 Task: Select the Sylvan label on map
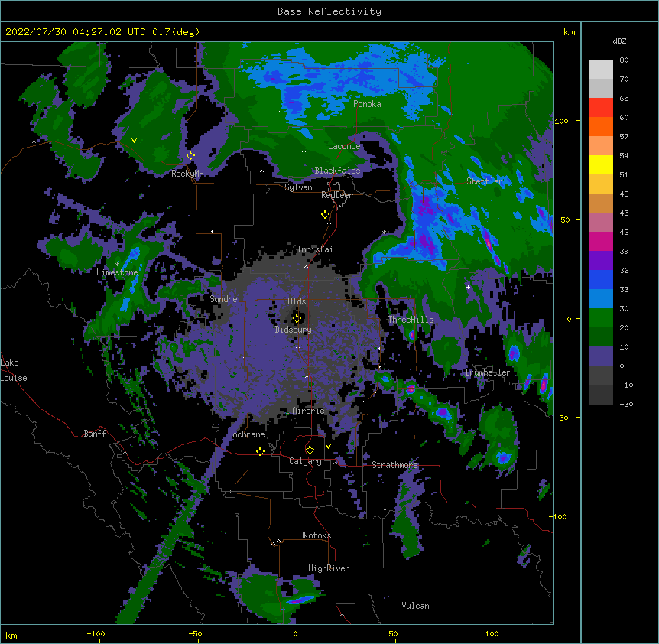[298, 187]
